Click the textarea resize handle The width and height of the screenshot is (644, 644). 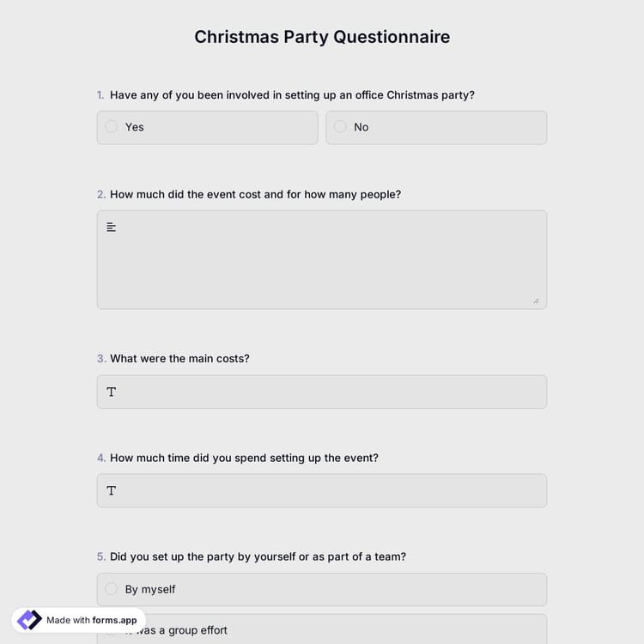click(x=536, y=301)
